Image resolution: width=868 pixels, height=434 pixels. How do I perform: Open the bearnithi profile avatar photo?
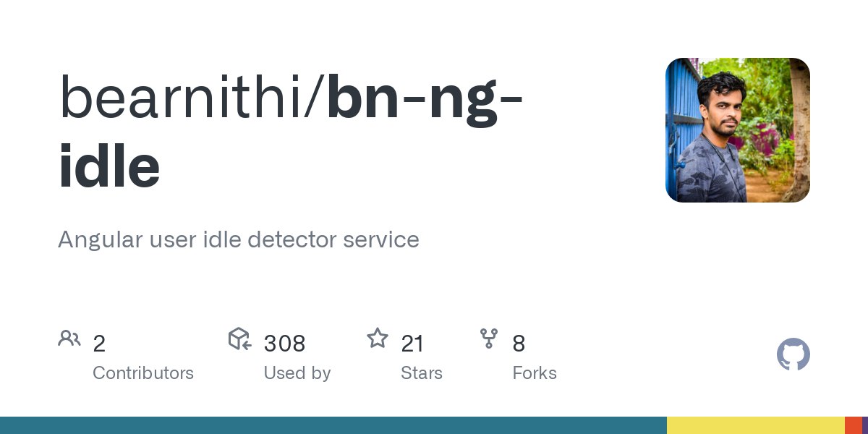click(737, 130)
